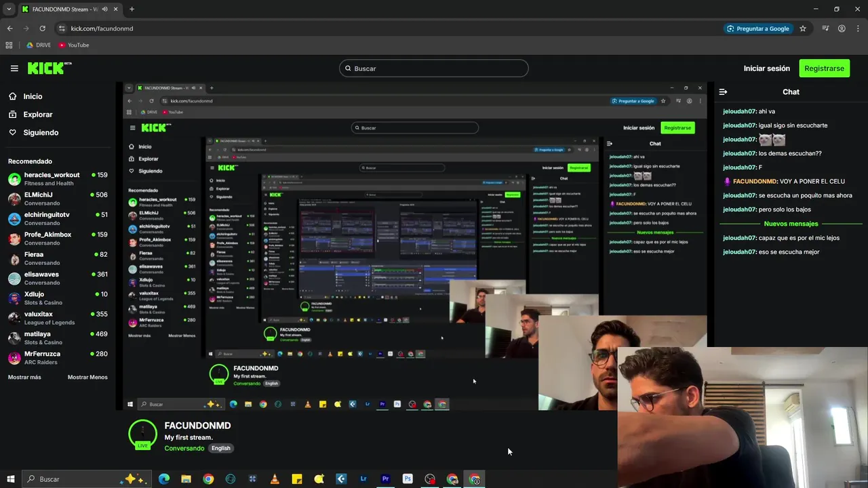The width and height of the screenshot is (868, 488).
Task: Click the English language tag
Action: [221, 448]
